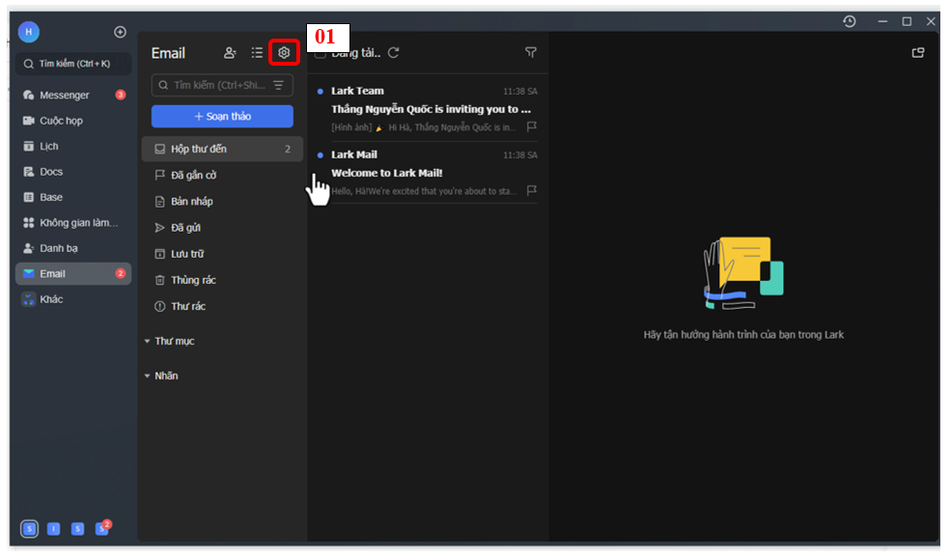Go to Lịch calendar
950x560 pixels.
[x=73, y=146]
